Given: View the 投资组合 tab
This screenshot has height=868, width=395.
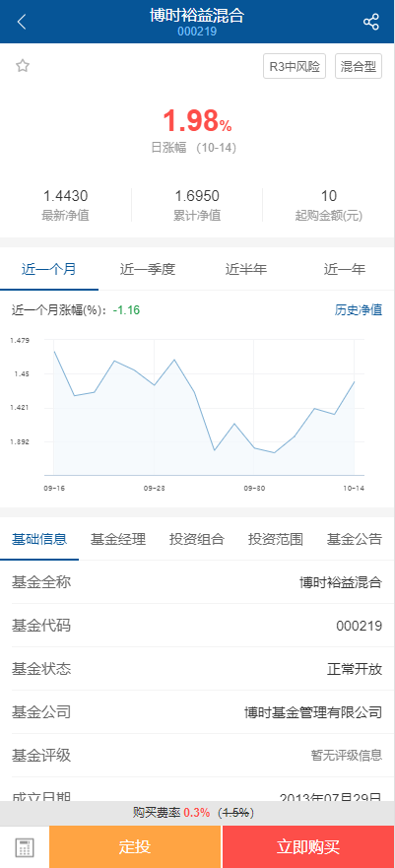Looking at the screenshot, I should click(x=197, y=539).
